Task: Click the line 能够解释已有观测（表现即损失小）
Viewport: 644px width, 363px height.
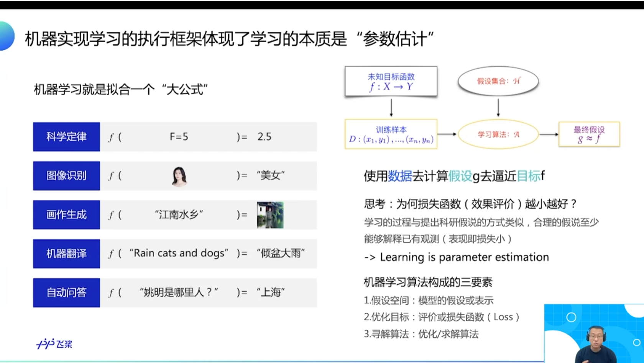Action: [x=438, y=239]
